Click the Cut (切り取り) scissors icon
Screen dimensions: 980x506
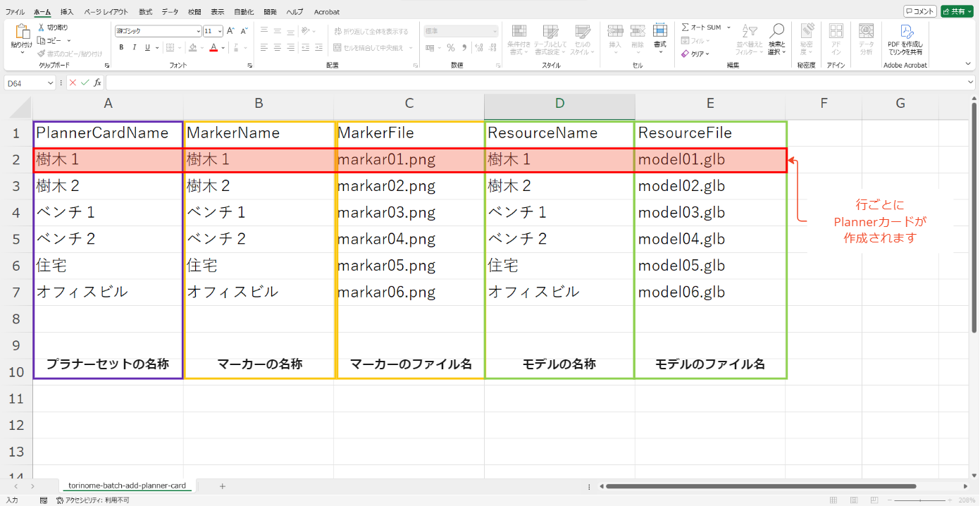click(x=42, y=27)
